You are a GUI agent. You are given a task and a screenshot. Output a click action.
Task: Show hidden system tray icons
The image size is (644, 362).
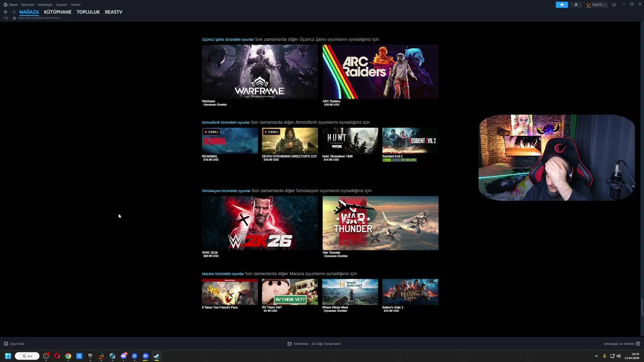click(x=597, y=356)
